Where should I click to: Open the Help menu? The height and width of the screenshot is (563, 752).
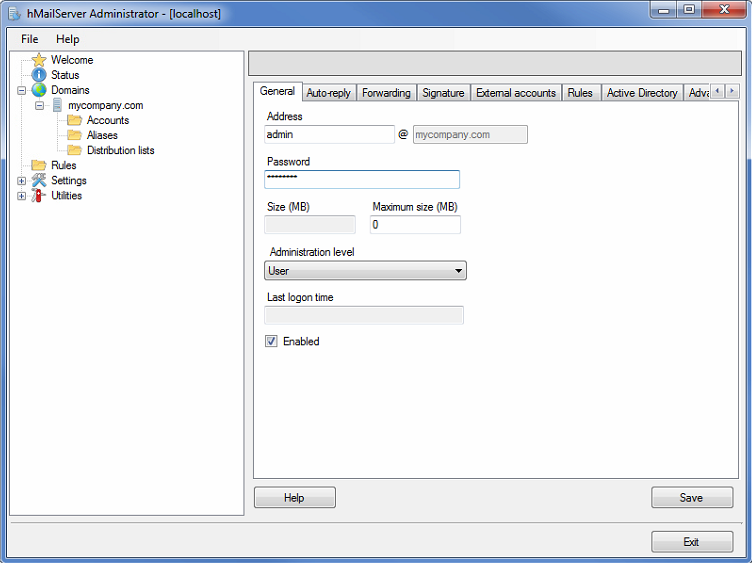(68, 39)
